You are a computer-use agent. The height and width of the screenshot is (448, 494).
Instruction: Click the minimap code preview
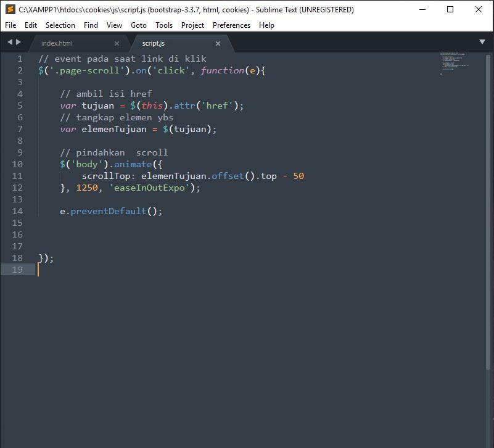(x=454, y=64)
